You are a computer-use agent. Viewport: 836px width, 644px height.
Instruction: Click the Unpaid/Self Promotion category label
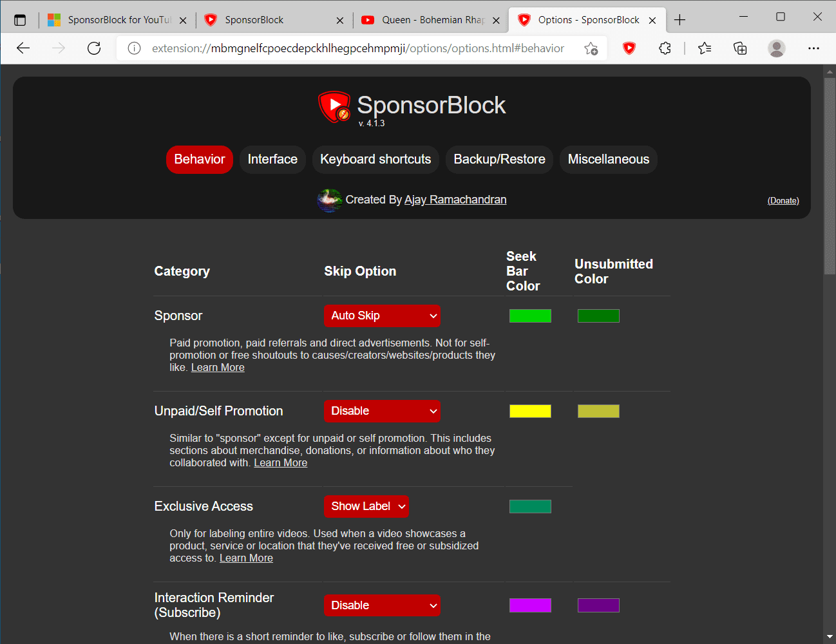(219, 411)
